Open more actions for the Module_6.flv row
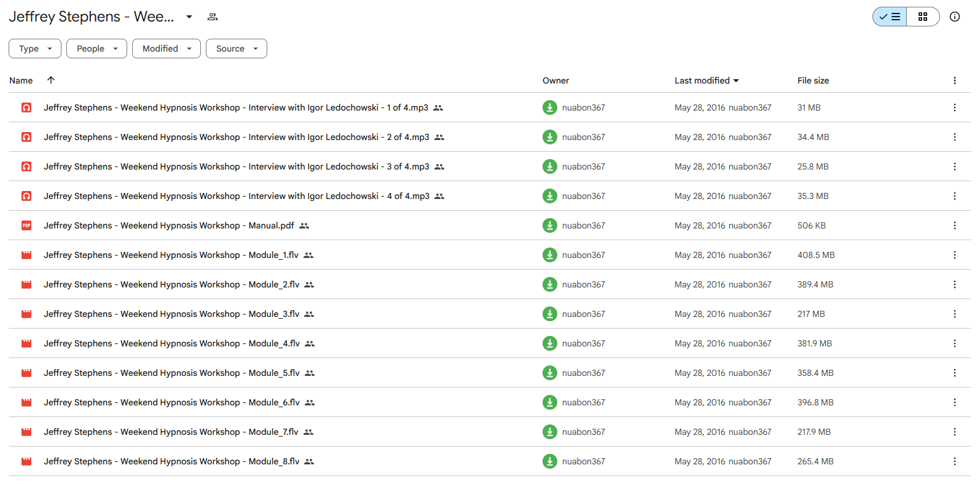Image resolution: width=980 pixels, height=484 pixels. (955, 402)
